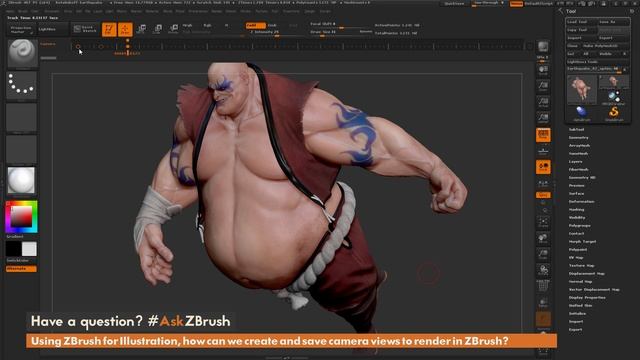This screenshot has height=360, width=640.
Task: Click Load Tool button
Action: point(581,22)
